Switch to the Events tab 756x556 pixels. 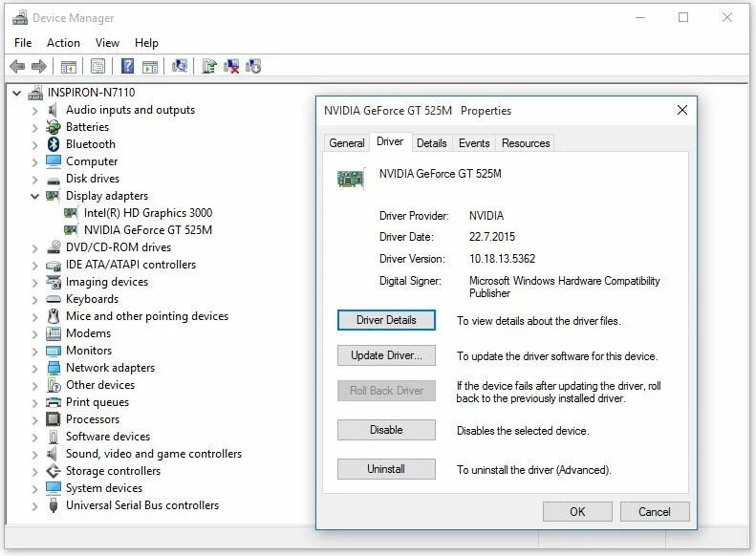[x=474, y=143]
